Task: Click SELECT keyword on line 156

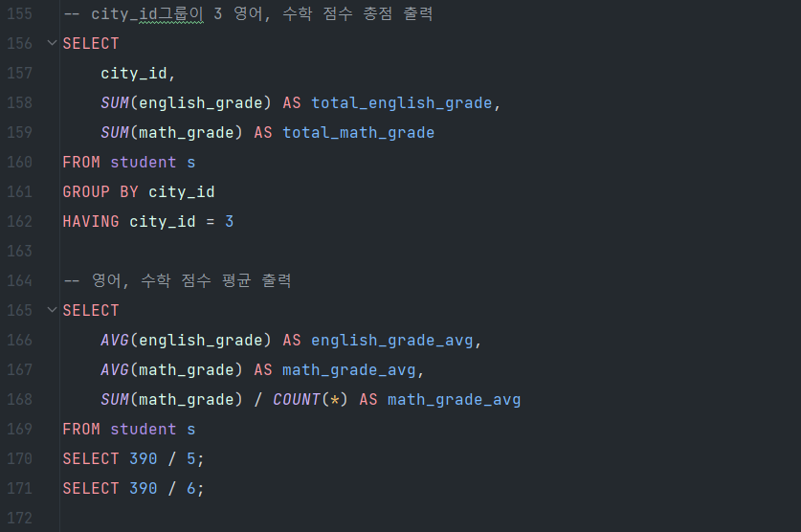Action: (x=91, y=43)
